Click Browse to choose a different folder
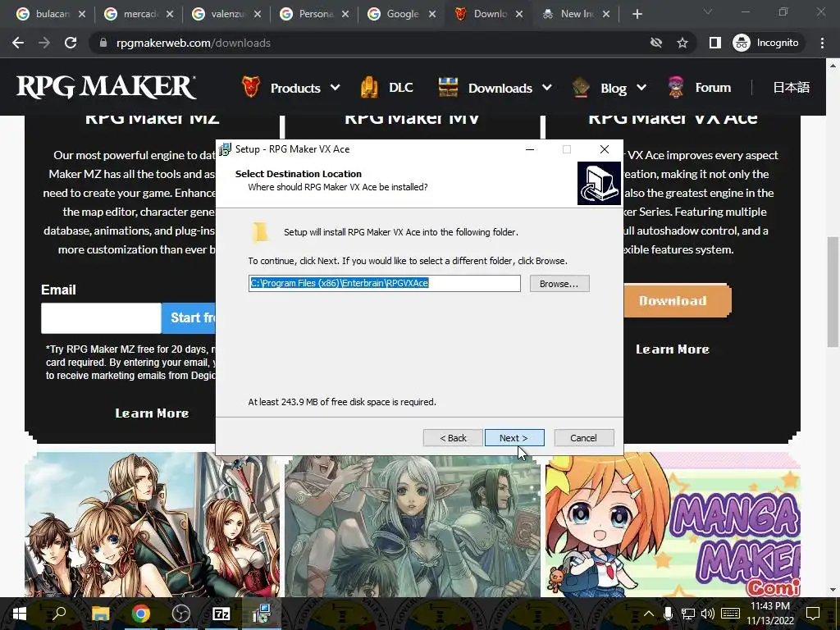The image size is (840, 630). [559, 283]
